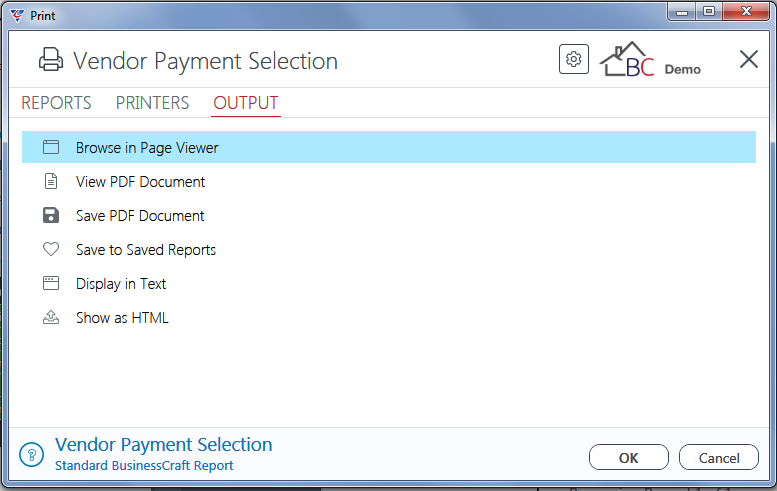The image size is (777, 491).
Task: Open the help question mark icon
Action: tap(32, 454)
